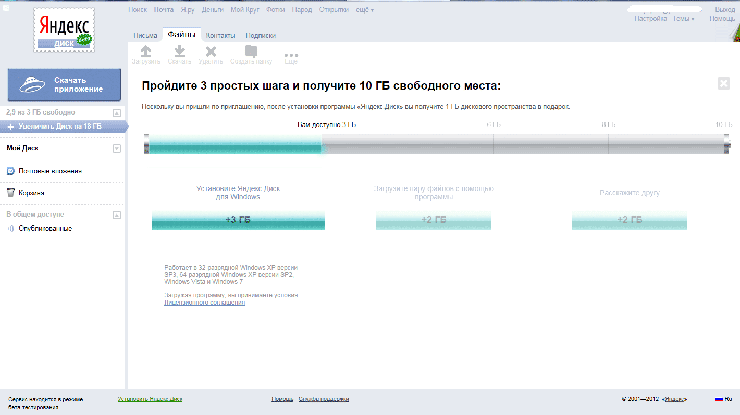Open Мой Диск in the sidebar
This screenshot has height=415, width=740.
click(x=22, y=148)
